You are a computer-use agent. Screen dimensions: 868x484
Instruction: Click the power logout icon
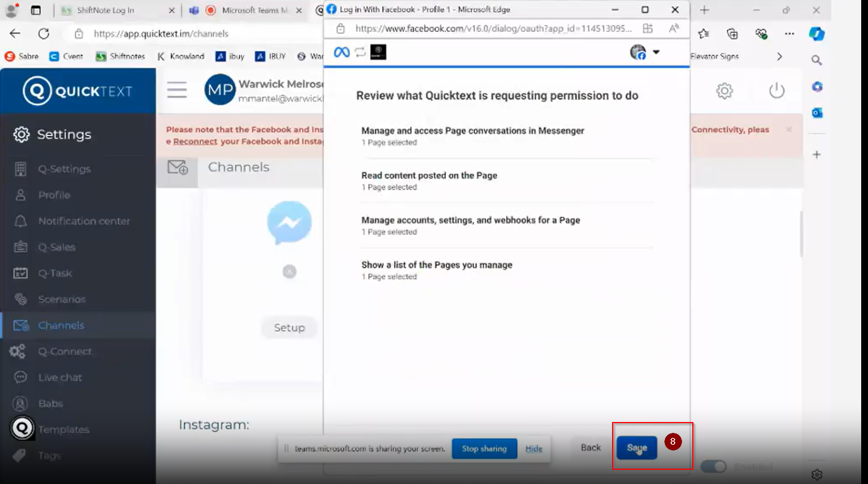click(x=776, y=90)
